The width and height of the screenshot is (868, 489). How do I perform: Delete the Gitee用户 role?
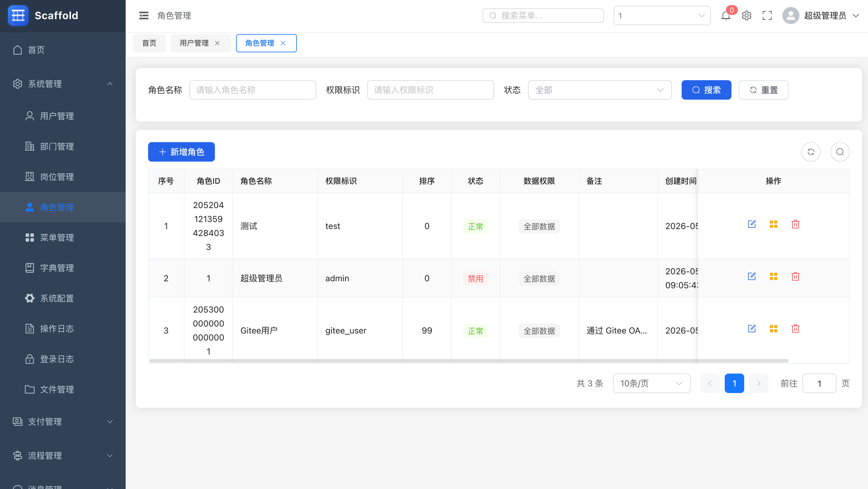tap(795, 329)
